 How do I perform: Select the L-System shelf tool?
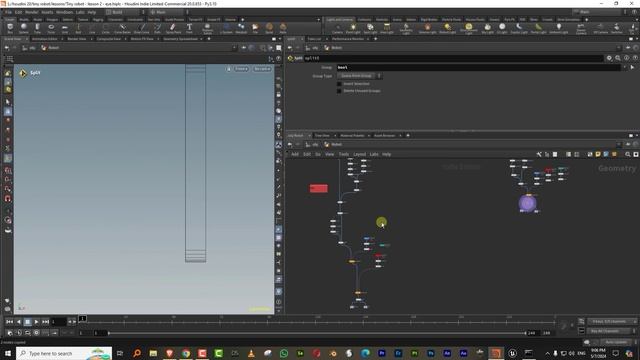(226, 28)
